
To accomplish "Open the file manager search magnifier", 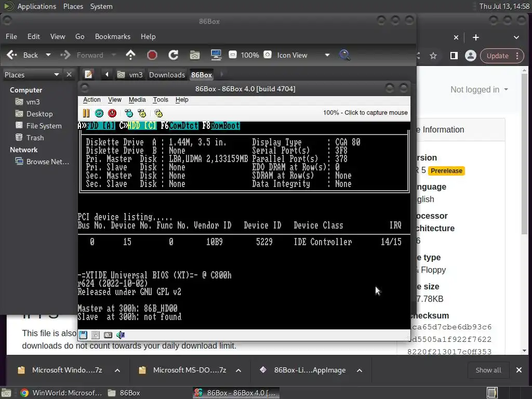I will pyautogui.click(x=344, y=55).
